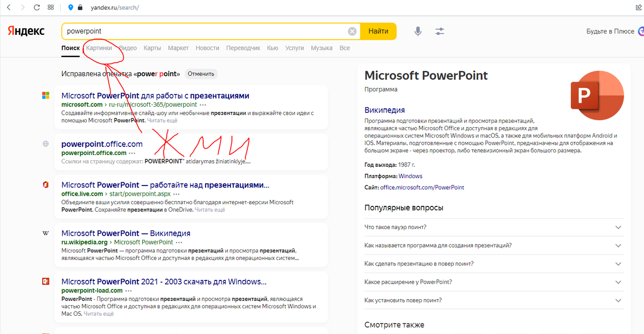
Task: Click the Microsoft PowerPoint info card heading
Action: (x=426, y=75)
